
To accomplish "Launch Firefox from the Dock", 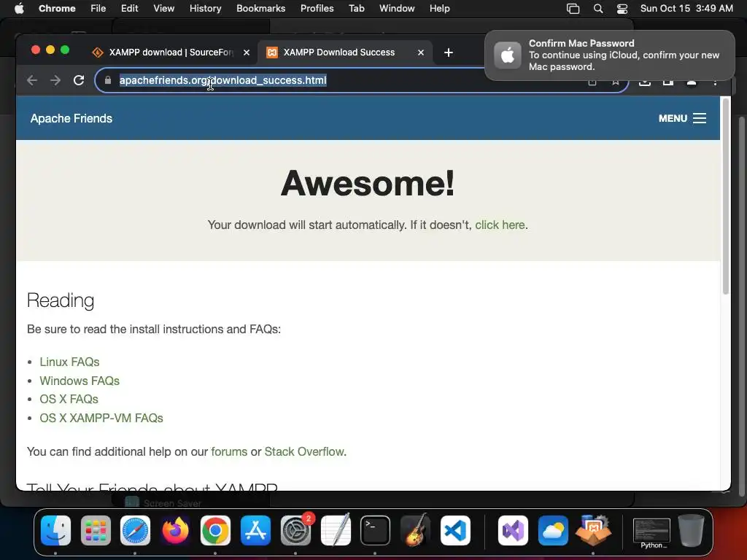I will (175, 531).
